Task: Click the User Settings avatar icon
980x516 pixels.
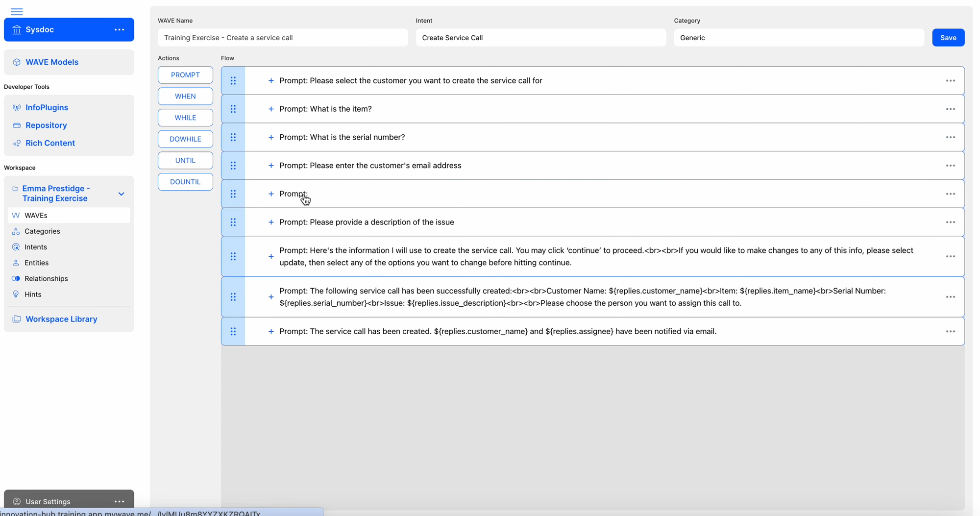Action: (x=17, y=501)
